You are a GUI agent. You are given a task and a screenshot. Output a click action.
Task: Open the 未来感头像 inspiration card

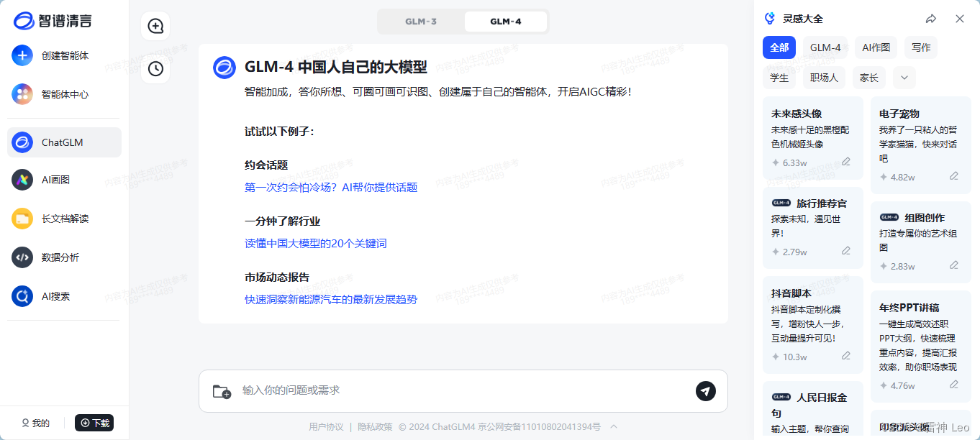(813, 137)
